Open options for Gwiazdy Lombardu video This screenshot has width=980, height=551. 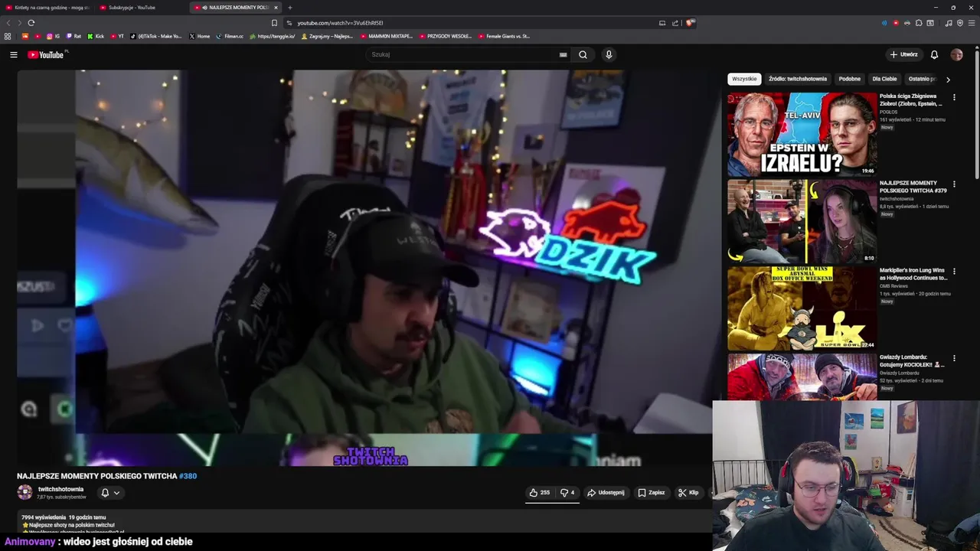954,358
